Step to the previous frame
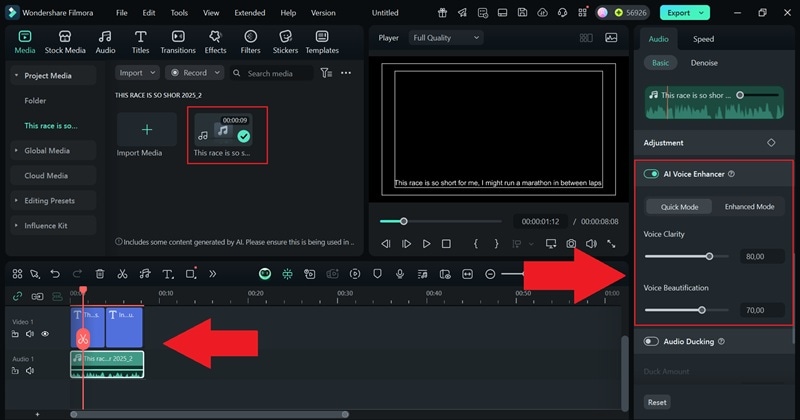This screenshot has height=420, width=800. 386,244
